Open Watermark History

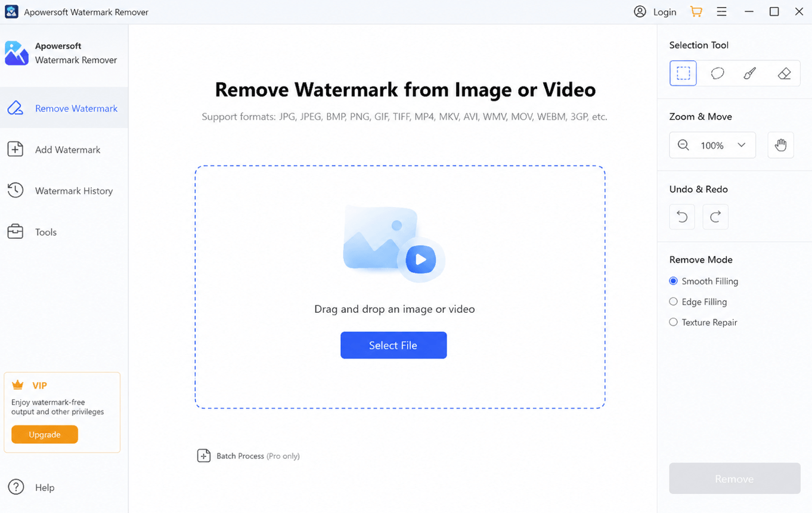click(x=64, y=191)
